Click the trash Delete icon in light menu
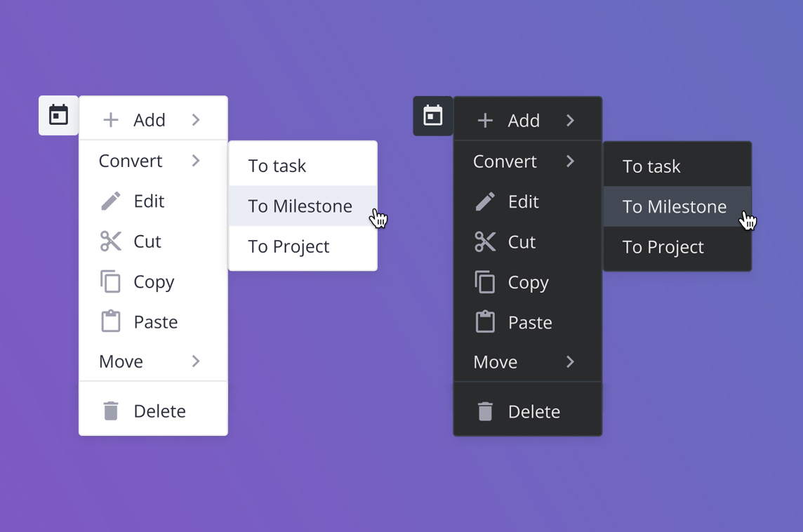 [x=111, y=411]
